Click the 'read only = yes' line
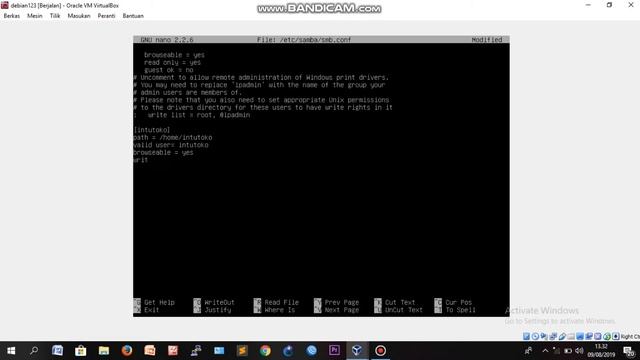 tap(172, 62)
